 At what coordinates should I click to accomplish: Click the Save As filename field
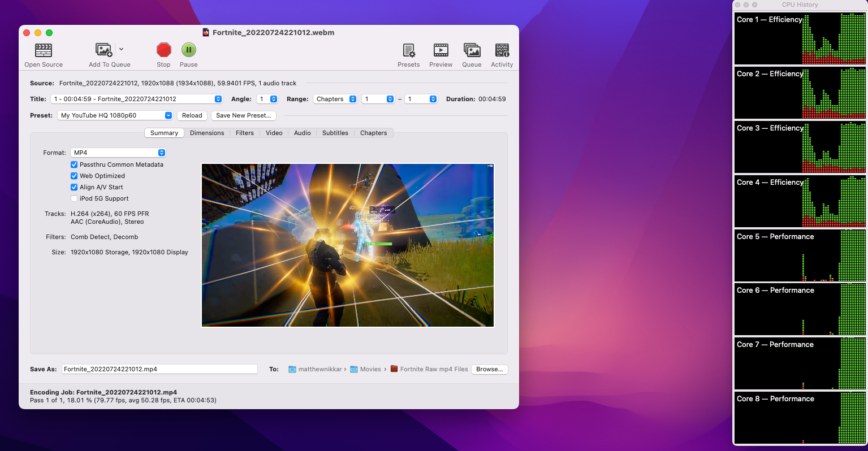tap(159, 369)
